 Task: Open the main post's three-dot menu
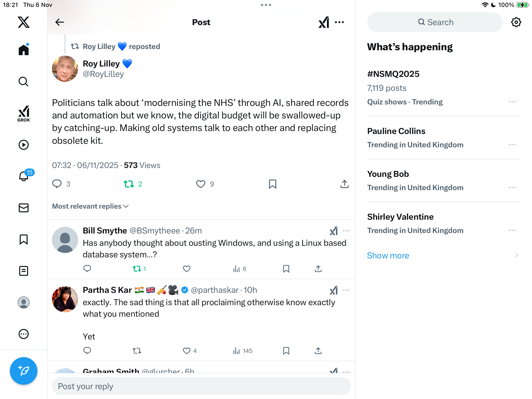[339, 22]
